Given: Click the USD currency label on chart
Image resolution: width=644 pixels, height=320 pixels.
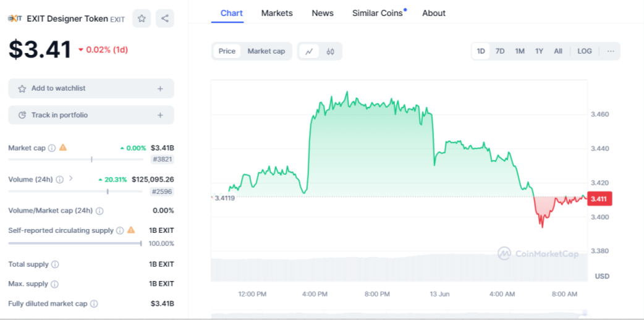Looking at the screenshot, I should pyautogui.click(x=602, y=276).
